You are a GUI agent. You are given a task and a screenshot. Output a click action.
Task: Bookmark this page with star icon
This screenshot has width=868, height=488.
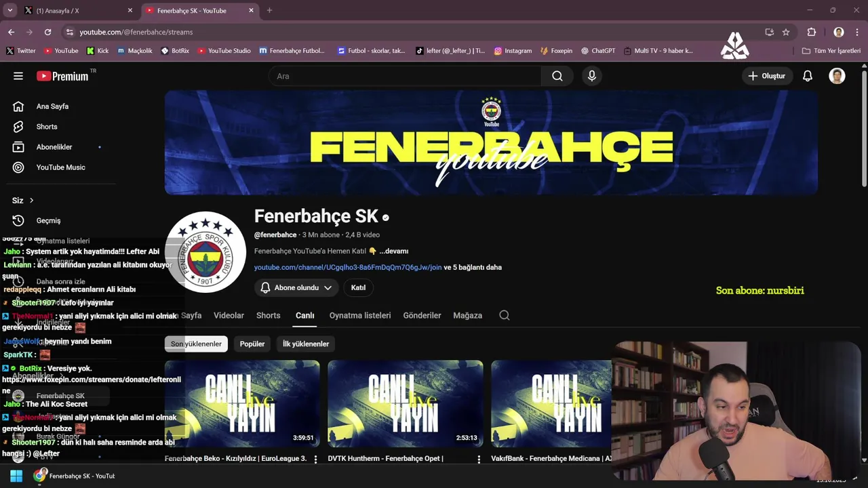click(x=786, y=32)
